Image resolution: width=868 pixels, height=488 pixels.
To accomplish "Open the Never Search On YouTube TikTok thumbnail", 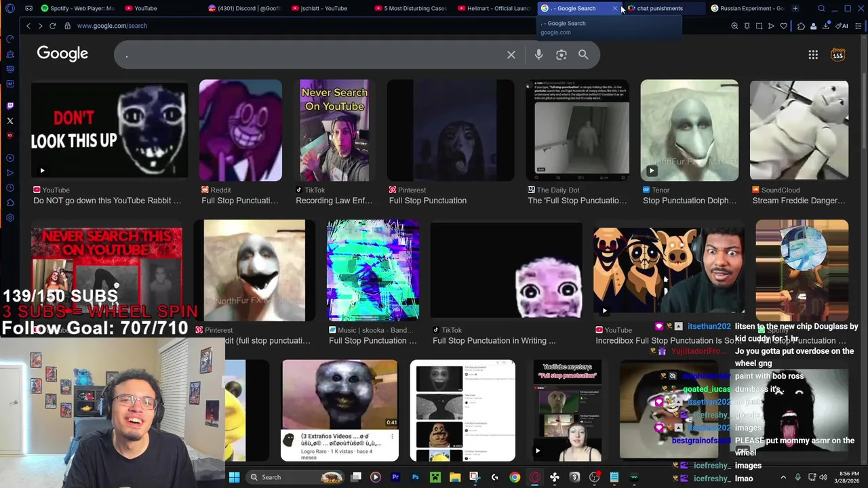I will [334, 130].
